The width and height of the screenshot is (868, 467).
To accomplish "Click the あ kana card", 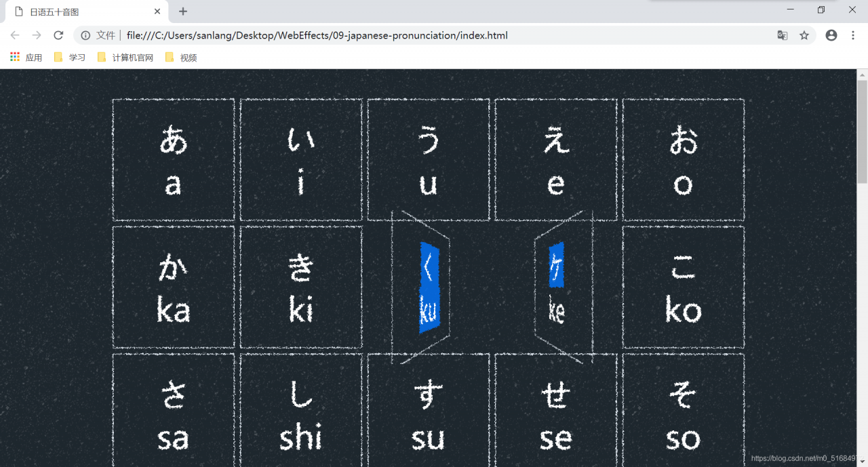I will (x=173, y=159).
